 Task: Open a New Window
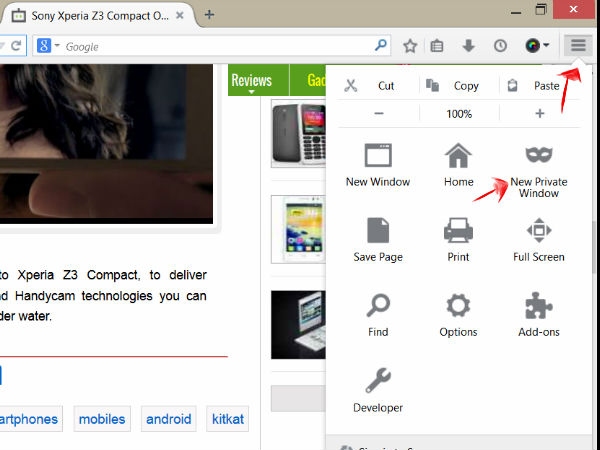pyautogui.click(x=378, y=165)
